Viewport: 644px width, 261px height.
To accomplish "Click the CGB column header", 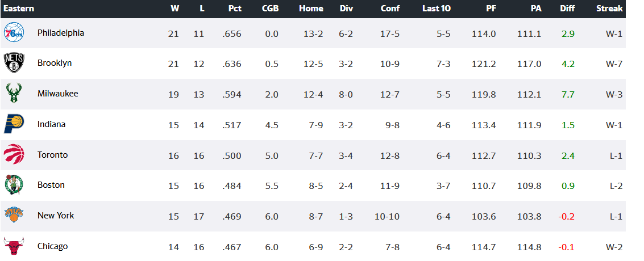I will (x=270, y=9).
